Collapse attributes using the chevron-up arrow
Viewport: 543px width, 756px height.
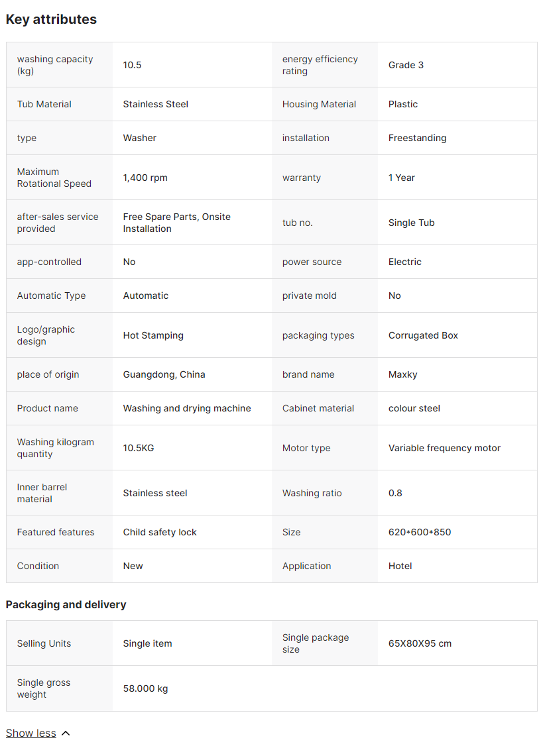[x=65, y=733]
